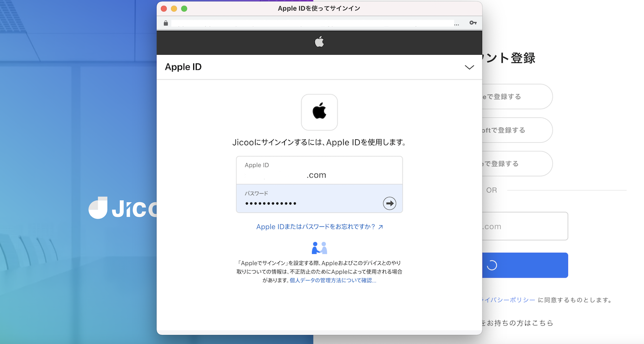Click the oftで登録する button on Jicoo page
Screen dimensions: 644x344
coord(517,130)
